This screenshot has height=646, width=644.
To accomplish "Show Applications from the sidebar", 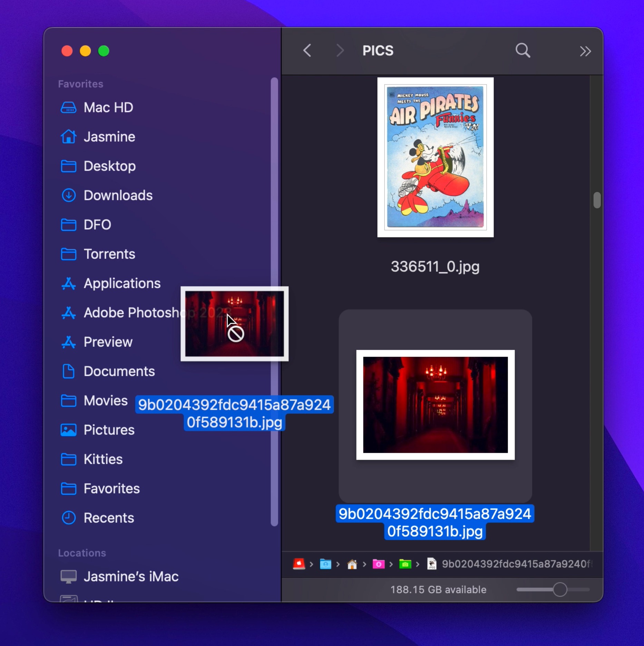I will (x=110, y=283).
